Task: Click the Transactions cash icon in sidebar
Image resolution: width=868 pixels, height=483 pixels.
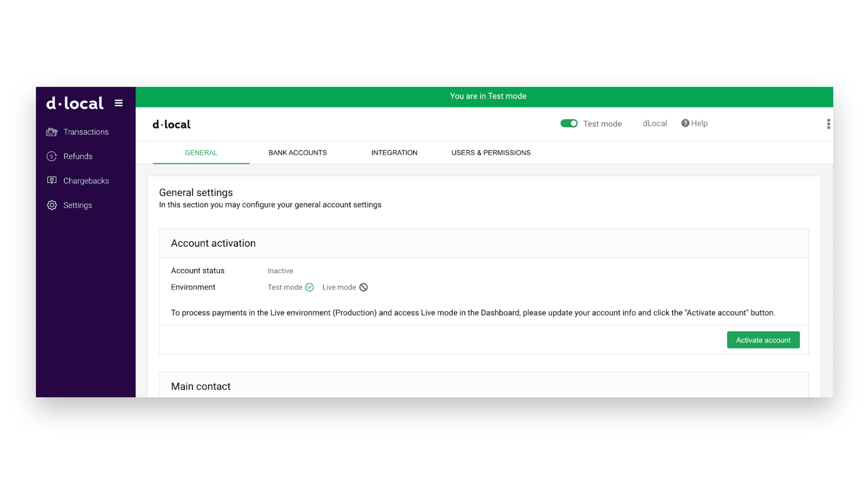Action: 52,132
